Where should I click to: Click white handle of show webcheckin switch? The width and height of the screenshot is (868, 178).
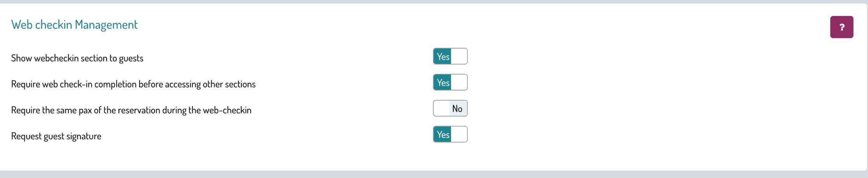[x=459, y=56]
